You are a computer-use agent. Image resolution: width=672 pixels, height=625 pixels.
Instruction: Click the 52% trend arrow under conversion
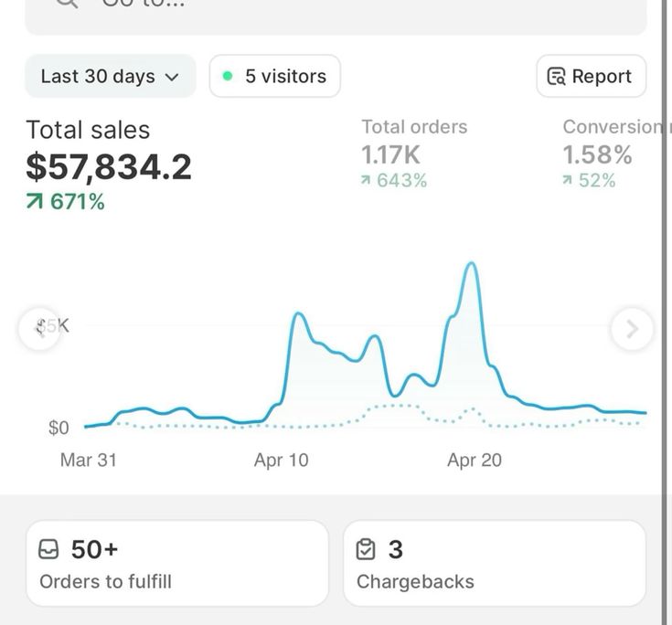pos(569,181)
